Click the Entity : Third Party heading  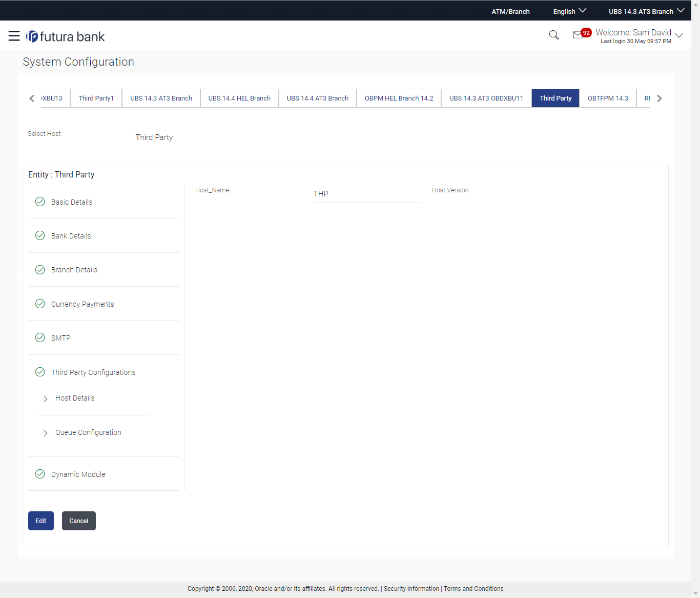pos(61,174)
